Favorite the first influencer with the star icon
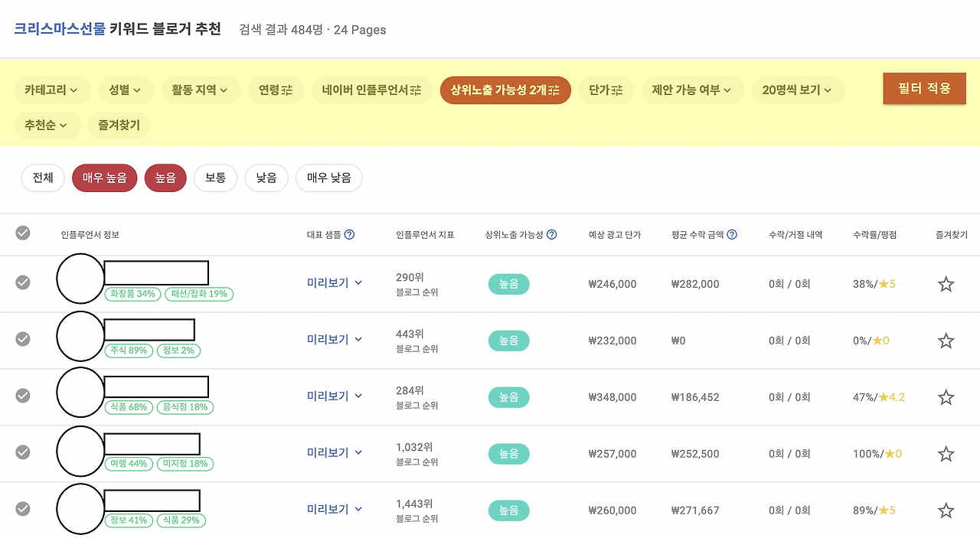This screenshot has height=538, width=980. coord(946,283)
